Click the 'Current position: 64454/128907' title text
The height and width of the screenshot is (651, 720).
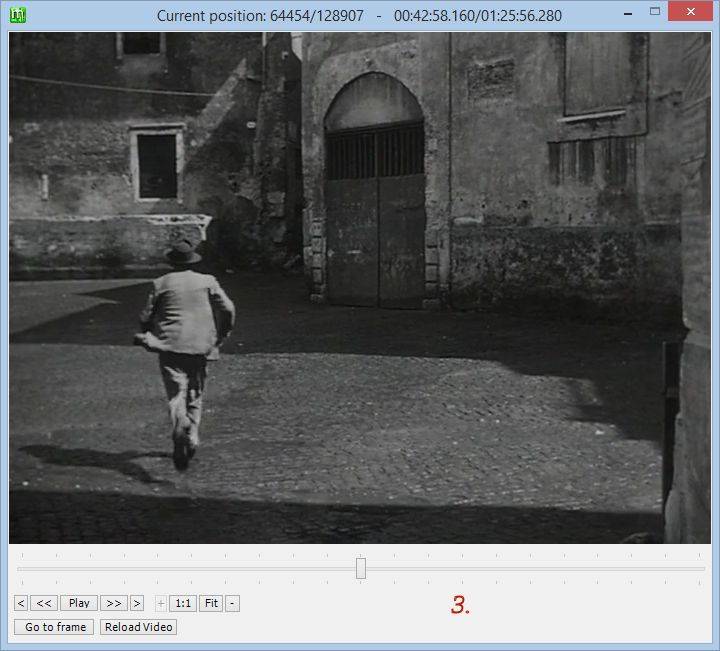(260, 16)
